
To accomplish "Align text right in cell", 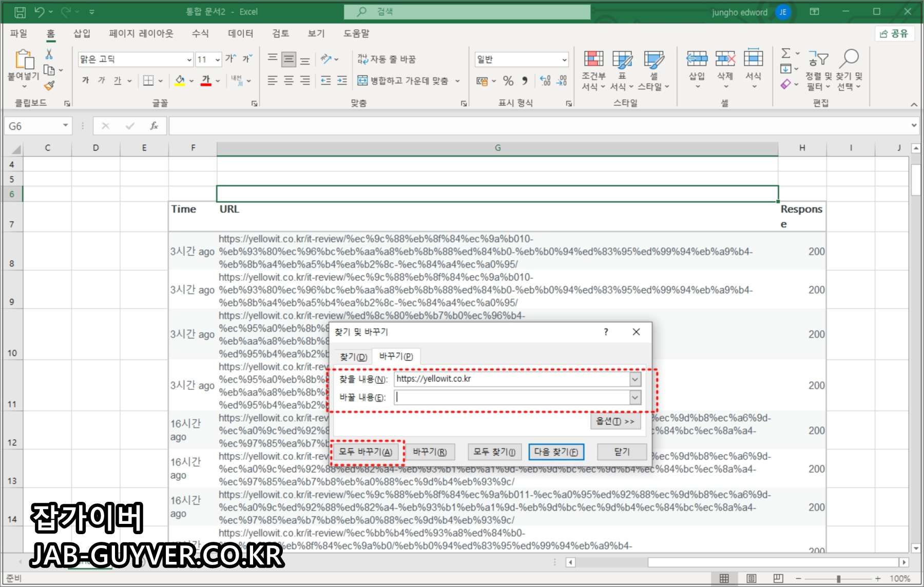I will (305, 81).
